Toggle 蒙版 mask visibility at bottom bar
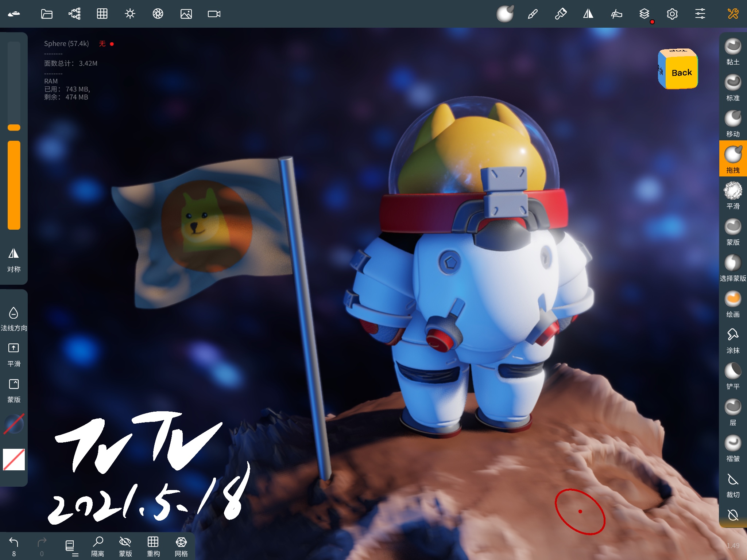747x560 pixels. 125,543
